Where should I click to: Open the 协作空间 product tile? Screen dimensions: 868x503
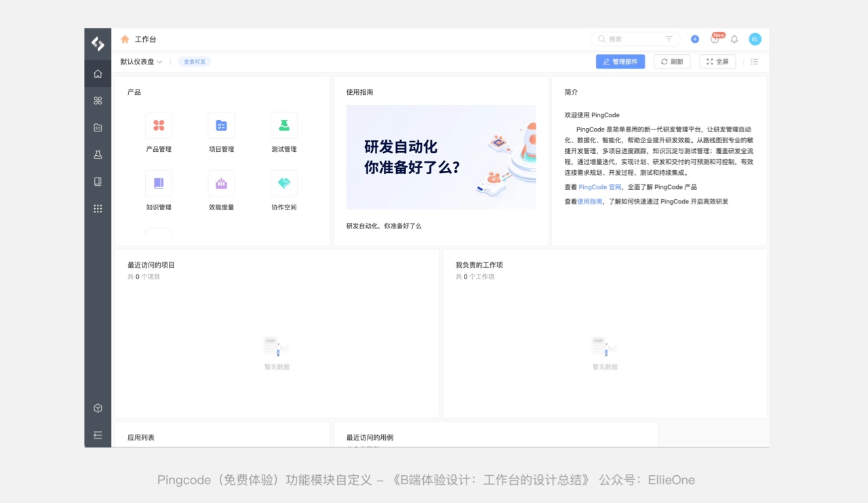(284, 190)
